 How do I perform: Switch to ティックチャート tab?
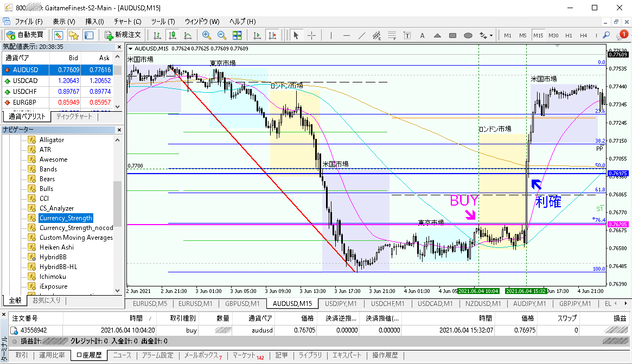tap(74, 117)
